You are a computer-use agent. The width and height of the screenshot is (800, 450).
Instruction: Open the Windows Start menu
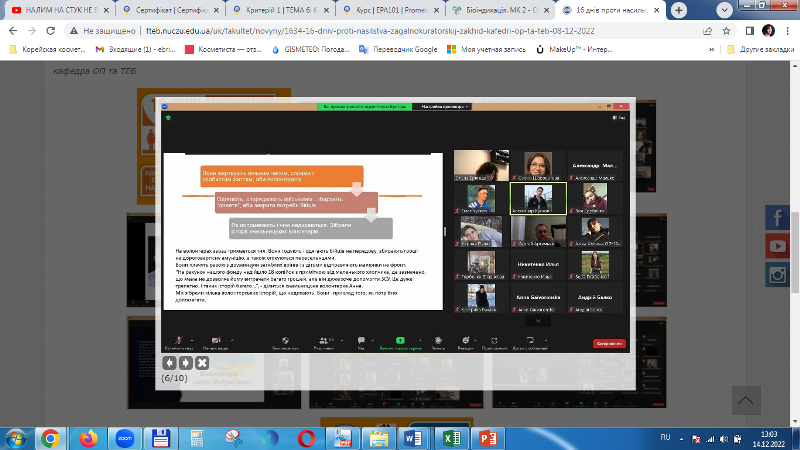click(15, 439)
